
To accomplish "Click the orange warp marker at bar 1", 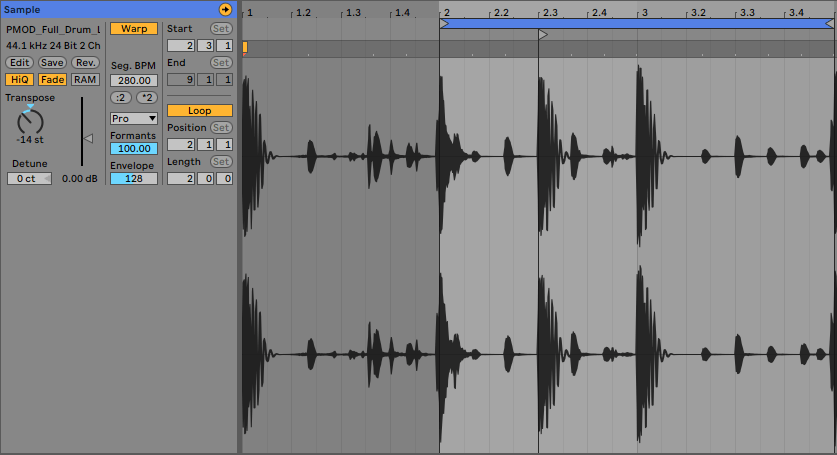I will [x=245, y=47].
